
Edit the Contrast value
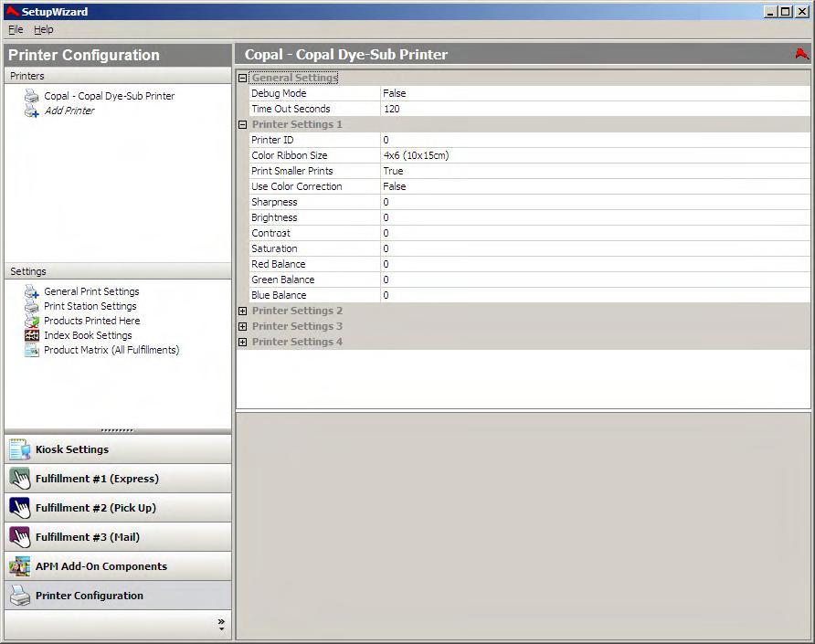[595, 233]
